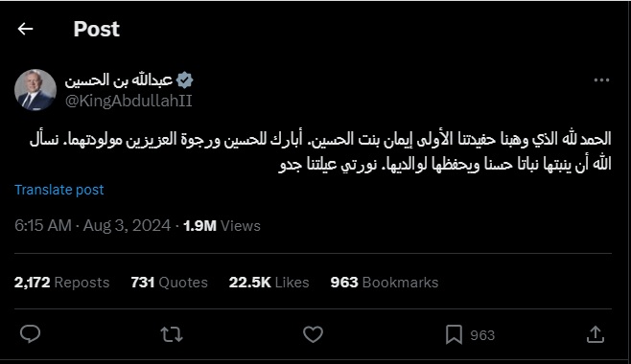
Task: View the 731 Quotes list
Action: [x=170, y=283]
